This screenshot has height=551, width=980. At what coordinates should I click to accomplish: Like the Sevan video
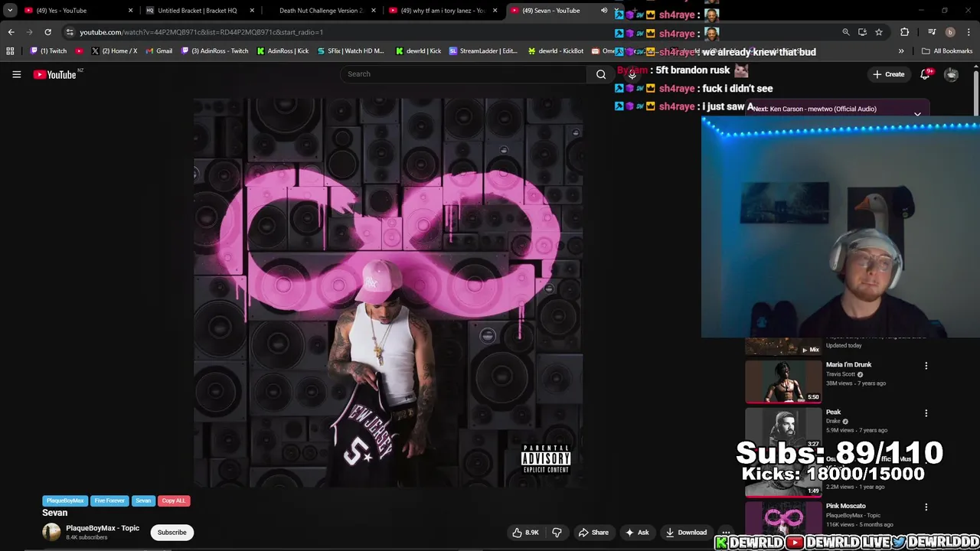tap(525, 533)
